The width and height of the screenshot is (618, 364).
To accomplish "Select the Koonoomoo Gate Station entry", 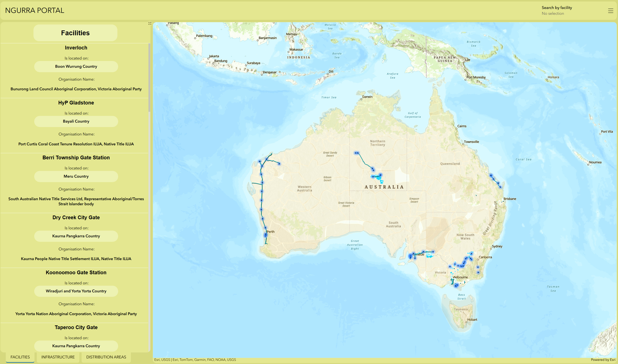I will [x=76, y=273].
